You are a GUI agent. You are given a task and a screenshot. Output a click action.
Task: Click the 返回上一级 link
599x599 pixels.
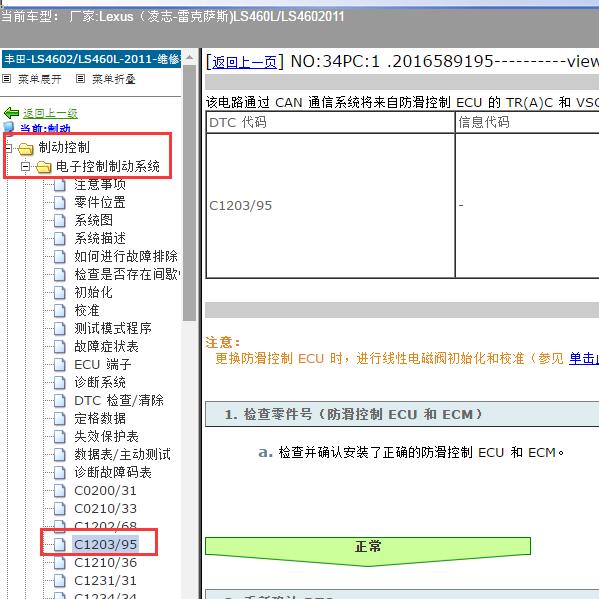(x=50, y=113)
